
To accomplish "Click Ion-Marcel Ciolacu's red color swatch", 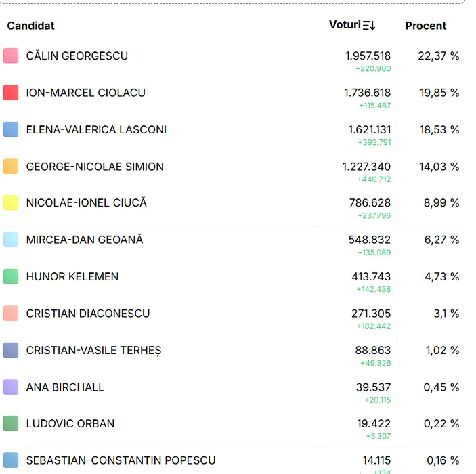I will point(11,93).
